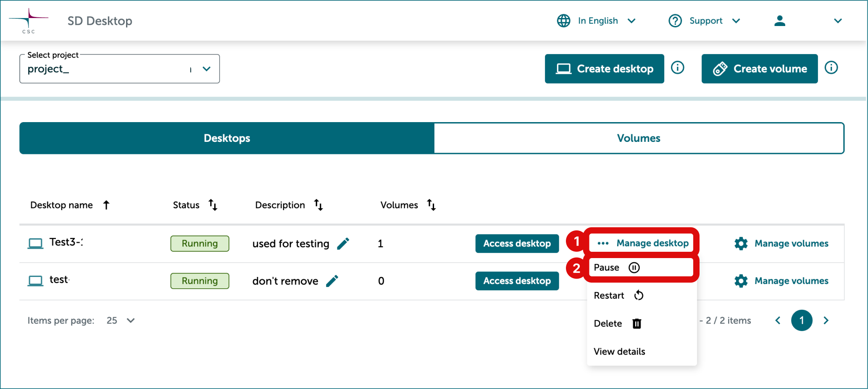The width and height of the screenshot is (868, 389).
Task: Click Running status of test row
Action: (x=200, y=281)
